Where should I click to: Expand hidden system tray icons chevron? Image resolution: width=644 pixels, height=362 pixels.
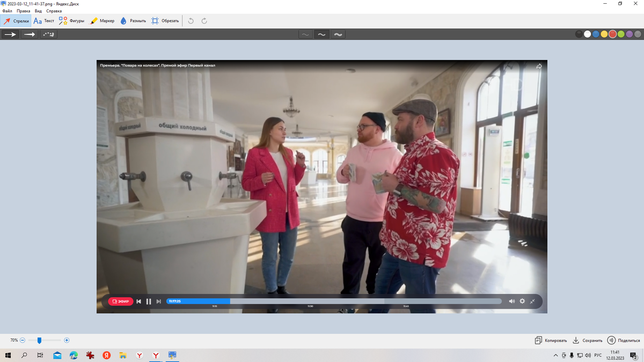(555, 356)
